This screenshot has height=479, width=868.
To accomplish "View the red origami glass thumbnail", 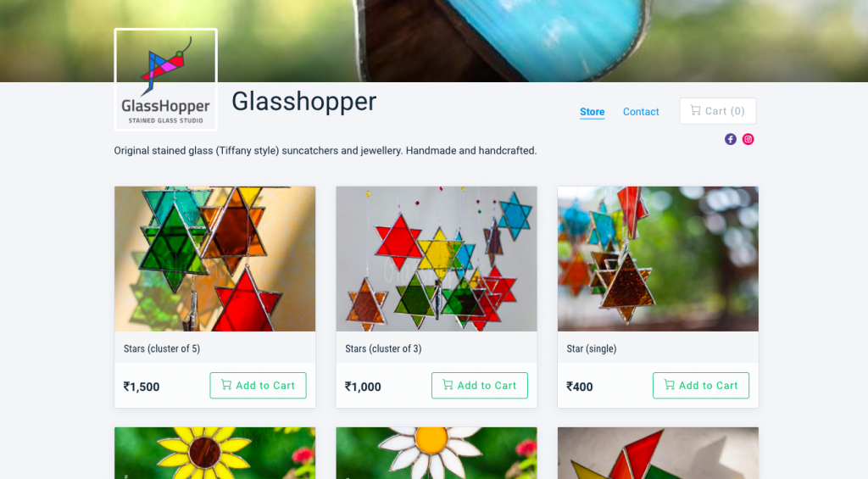I will click(x=658, y=453).
